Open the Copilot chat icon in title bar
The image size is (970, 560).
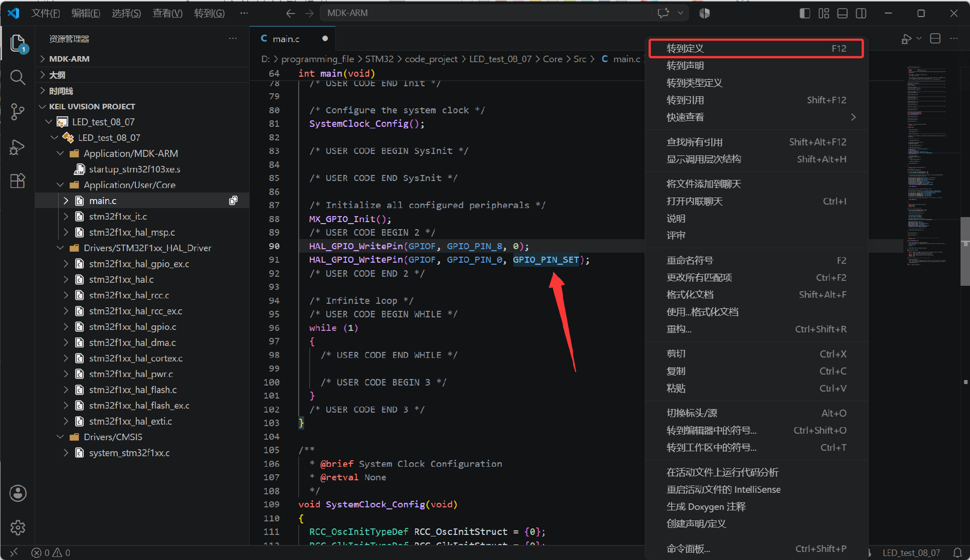664,13
